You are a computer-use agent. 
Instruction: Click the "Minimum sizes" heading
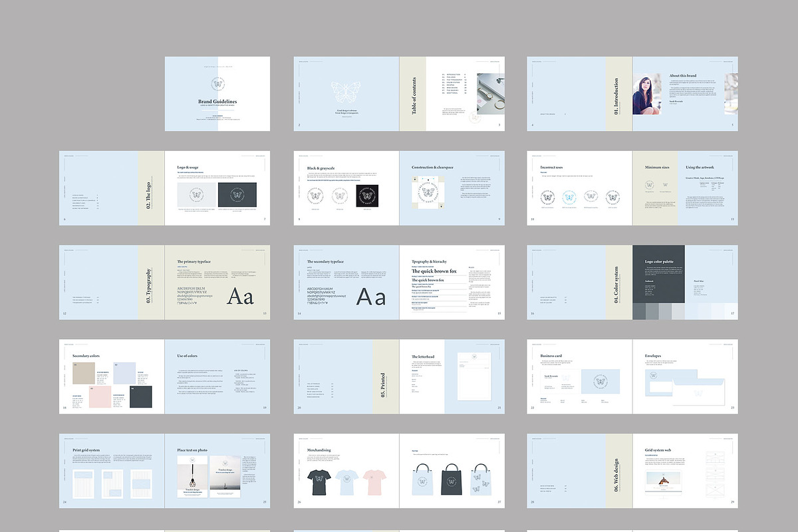[657, 168]
